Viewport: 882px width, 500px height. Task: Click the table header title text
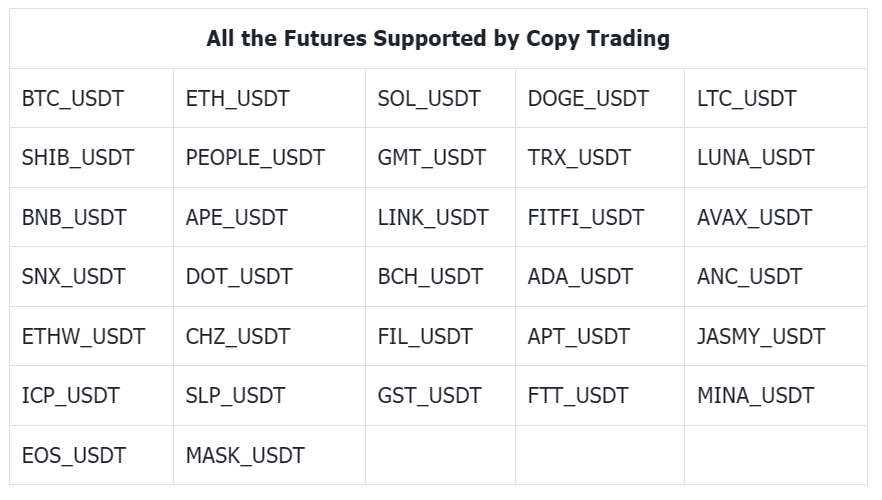tap(438, 40)
